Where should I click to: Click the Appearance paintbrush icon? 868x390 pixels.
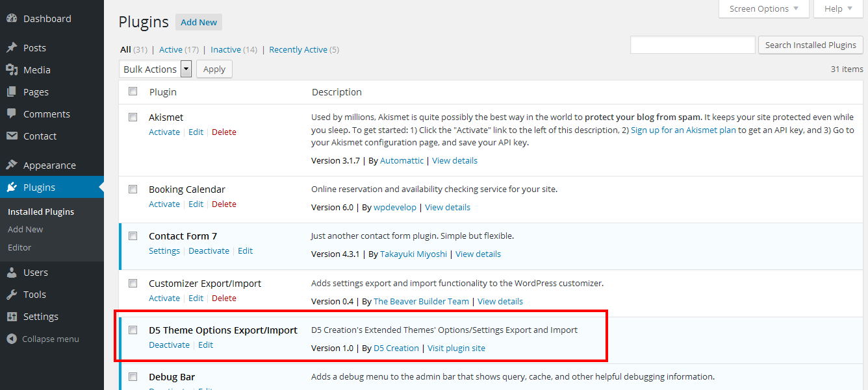coord(12,165)
